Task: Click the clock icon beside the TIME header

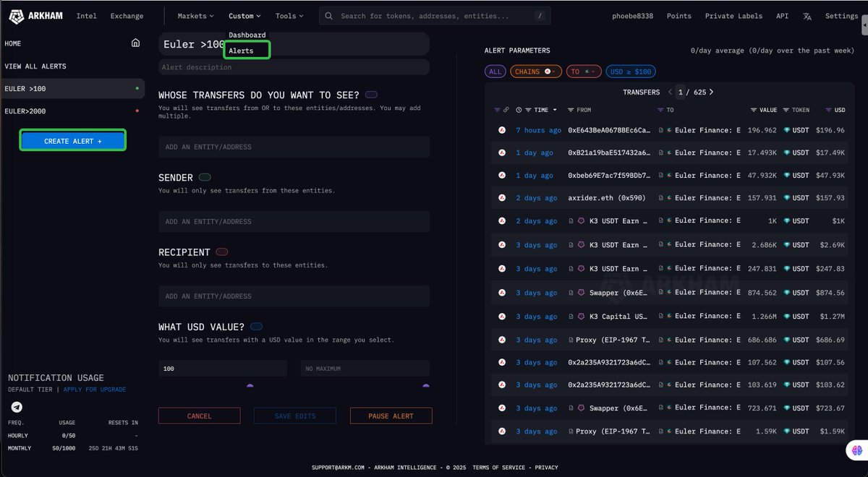Action: click(x=519, y=110)
